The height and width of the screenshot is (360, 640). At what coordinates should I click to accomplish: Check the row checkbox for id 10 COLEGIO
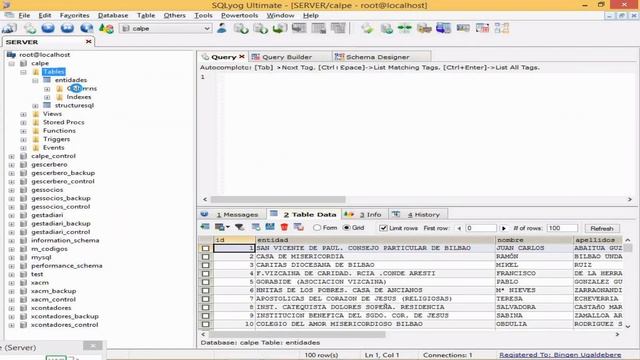point(205,324)
